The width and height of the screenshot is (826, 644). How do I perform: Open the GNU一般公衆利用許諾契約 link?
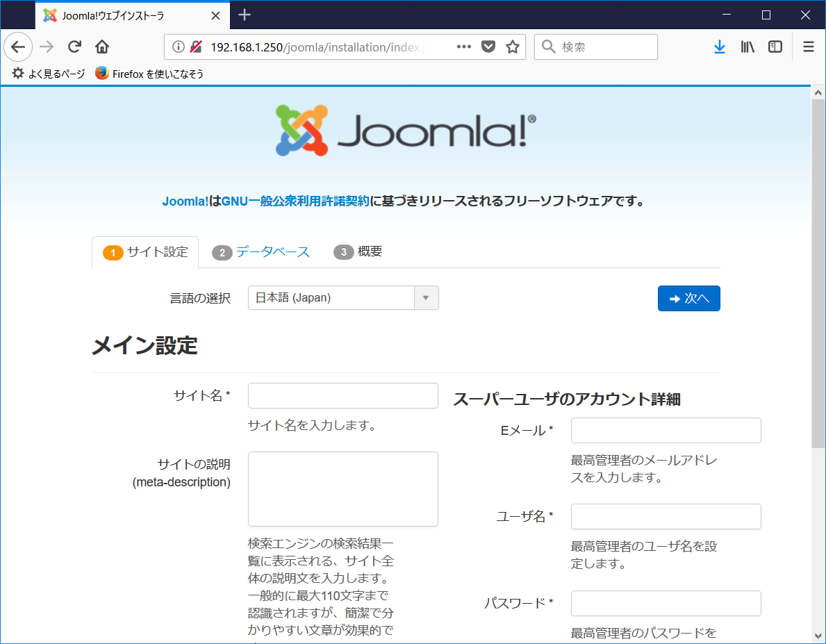point(295,201)
